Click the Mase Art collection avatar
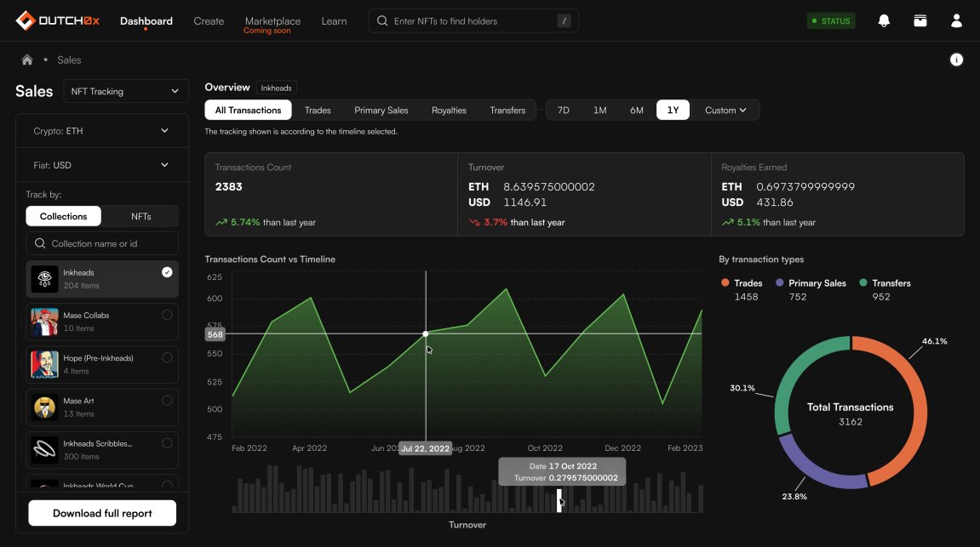 44,407
